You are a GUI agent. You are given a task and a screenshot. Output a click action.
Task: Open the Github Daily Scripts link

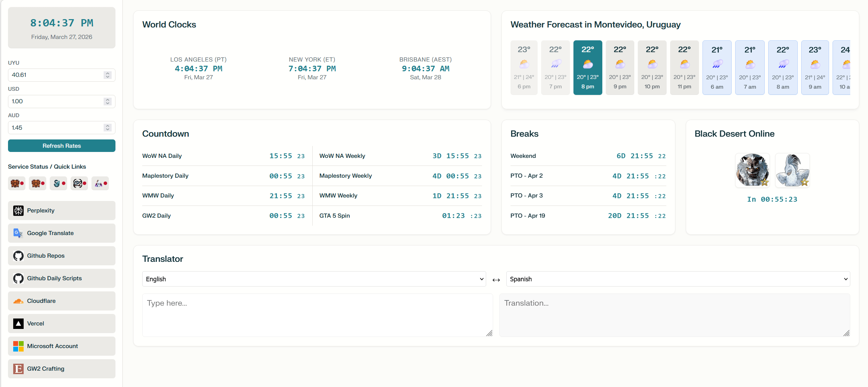(x=62, y=278)
